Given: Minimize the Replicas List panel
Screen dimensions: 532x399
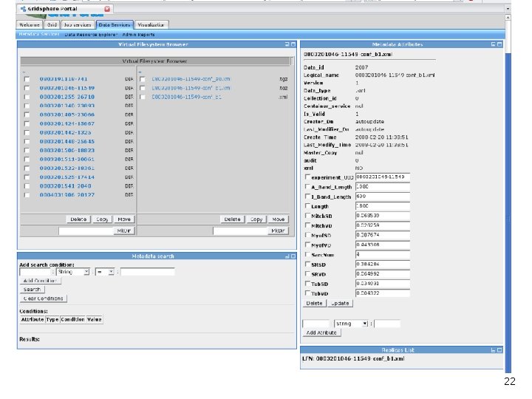Looking at the screenshot, I should [x=493, y=350].
